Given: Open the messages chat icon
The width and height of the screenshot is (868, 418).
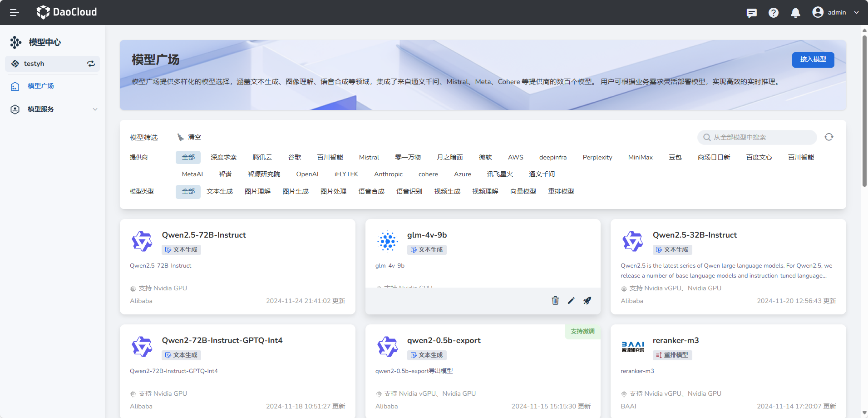Looking at the screenshot, I should pos(752,13).
